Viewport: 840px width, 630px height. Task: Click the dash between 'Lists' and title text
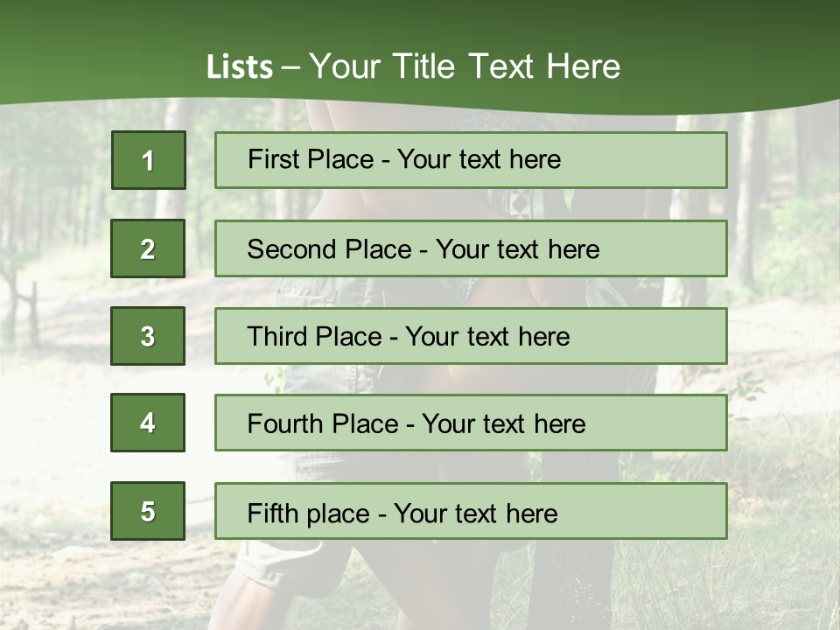pyautogui.click(x=290, y=66)
